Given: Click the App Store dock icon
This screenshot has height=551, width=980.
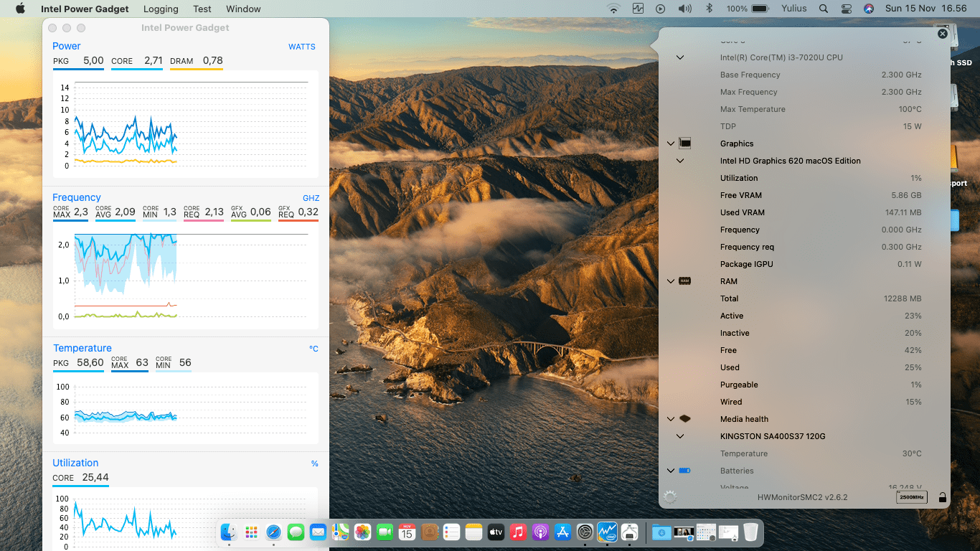Looking at the screenshot, I should tap(562, 532).
